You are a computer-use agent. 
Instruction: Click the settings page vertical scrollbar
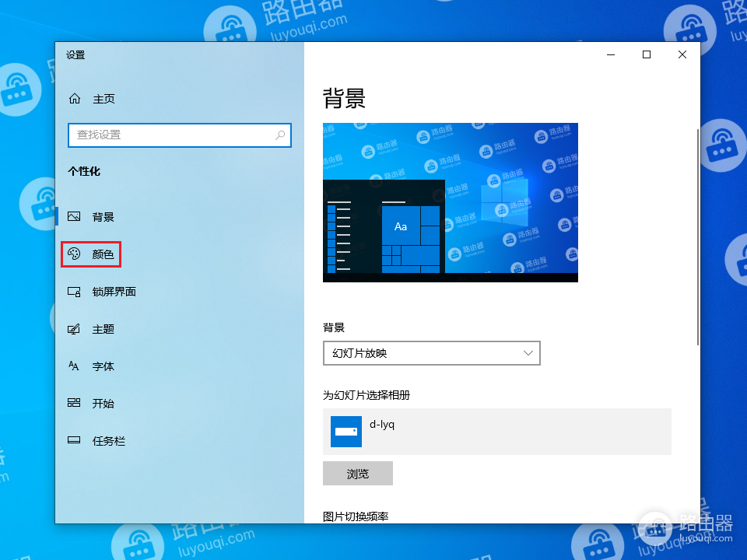(x=697, y=236)
